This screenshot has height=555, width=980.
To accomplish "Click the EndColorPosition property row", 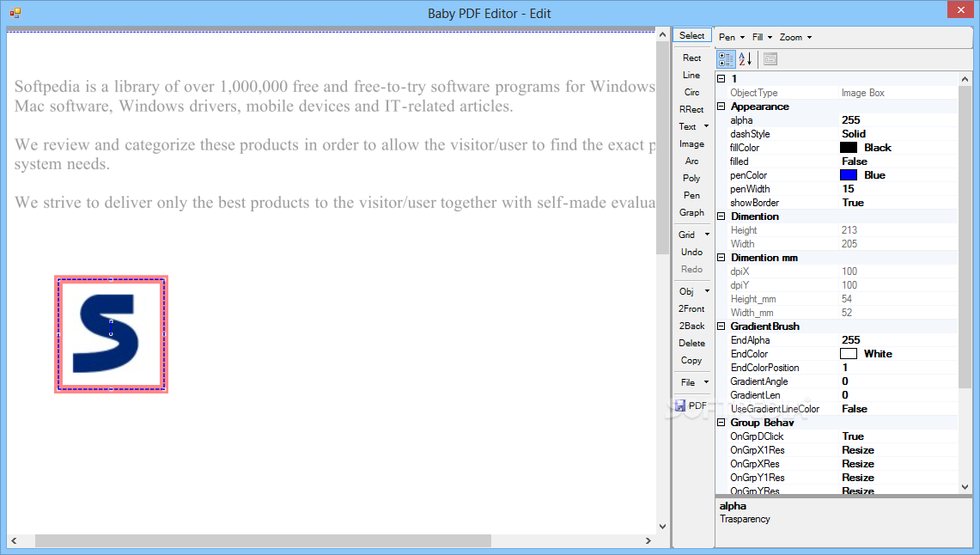I will tap(837, 368).
